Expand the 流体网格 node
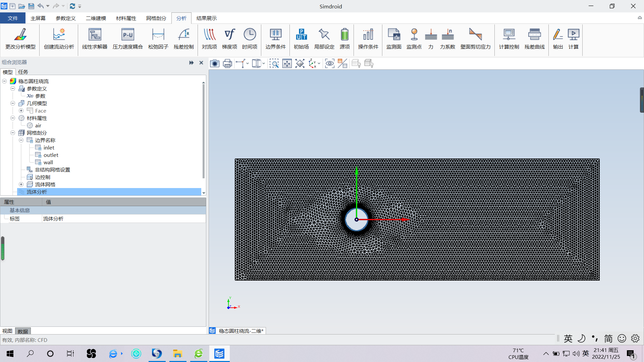Viewport: 644px width, 362px height. (x=21, y=184)
